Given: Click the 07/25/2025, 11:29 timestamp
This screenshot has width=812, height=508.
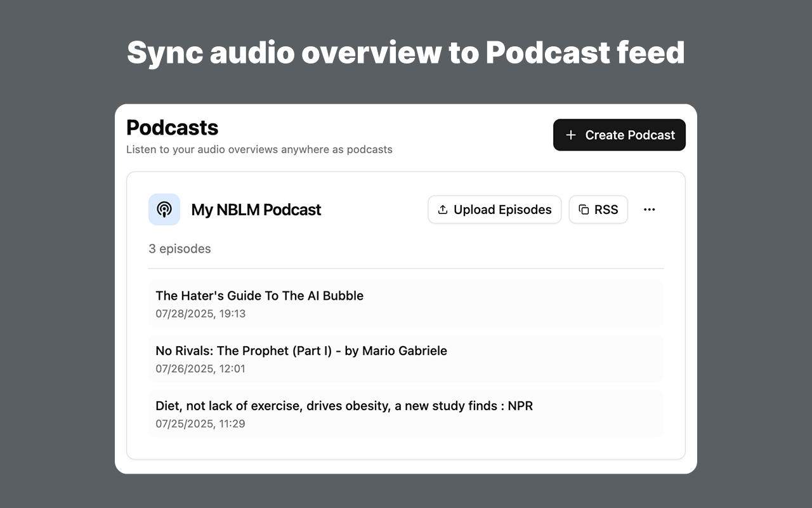Looking at the screenshot, I should (x=200, y=424).
